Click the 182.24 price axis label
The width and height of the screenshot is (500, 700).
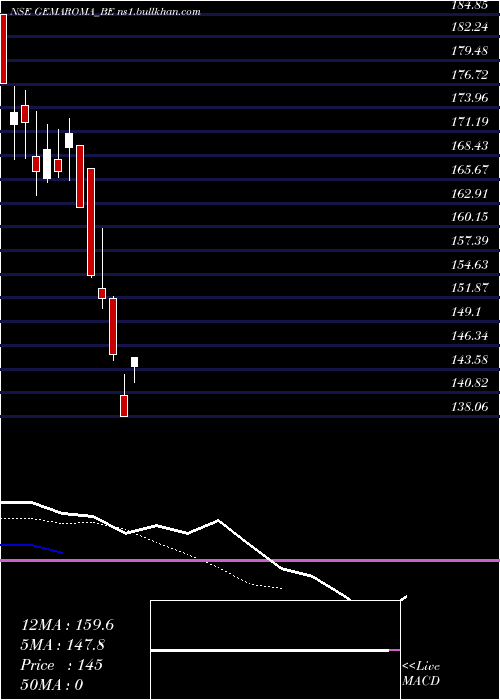pyautogui.click(x=470, y=27)
